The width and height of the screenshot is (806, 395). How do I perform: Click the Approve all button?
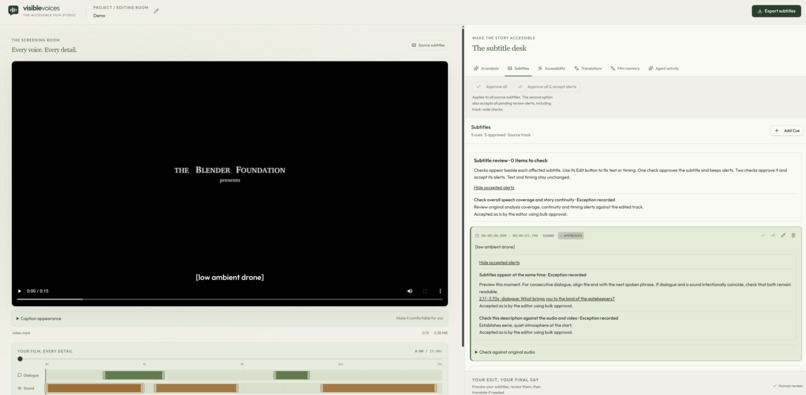(491, 87)
